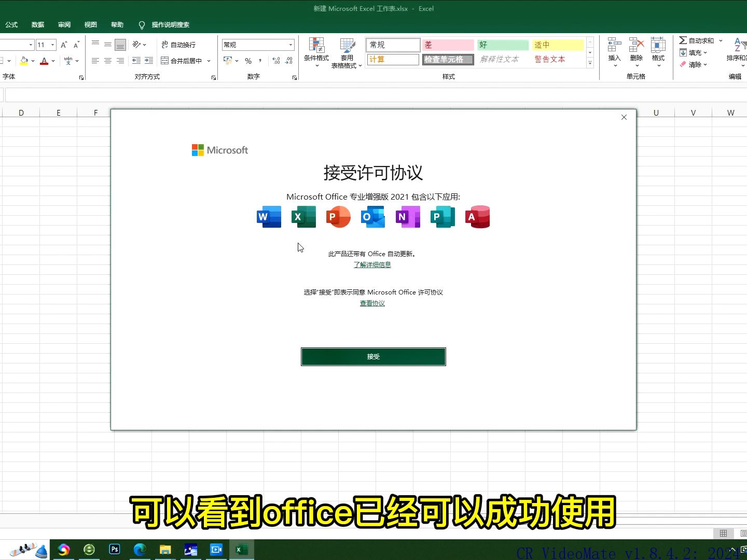
Task: Apply the red font color A
Action: tap(44, 61)
